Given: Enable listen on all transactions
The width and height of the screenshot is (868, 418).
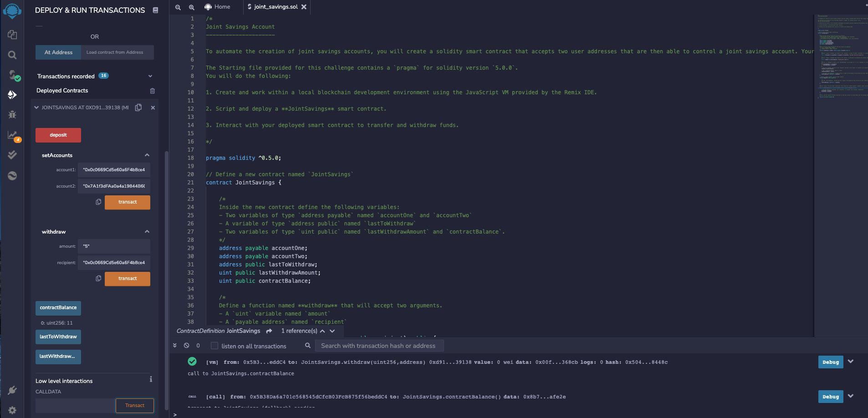Looking at the screenshot, I should (214, 346).
